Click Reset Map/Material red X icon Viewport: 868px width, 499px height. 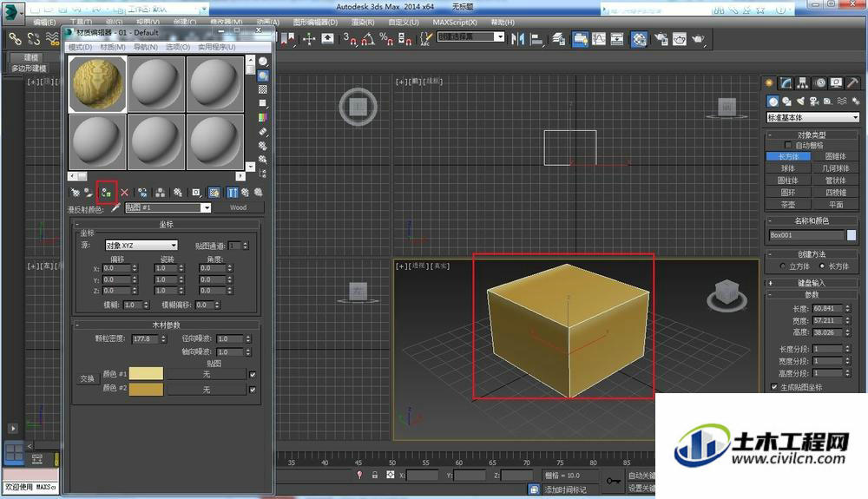pos(124,193)
